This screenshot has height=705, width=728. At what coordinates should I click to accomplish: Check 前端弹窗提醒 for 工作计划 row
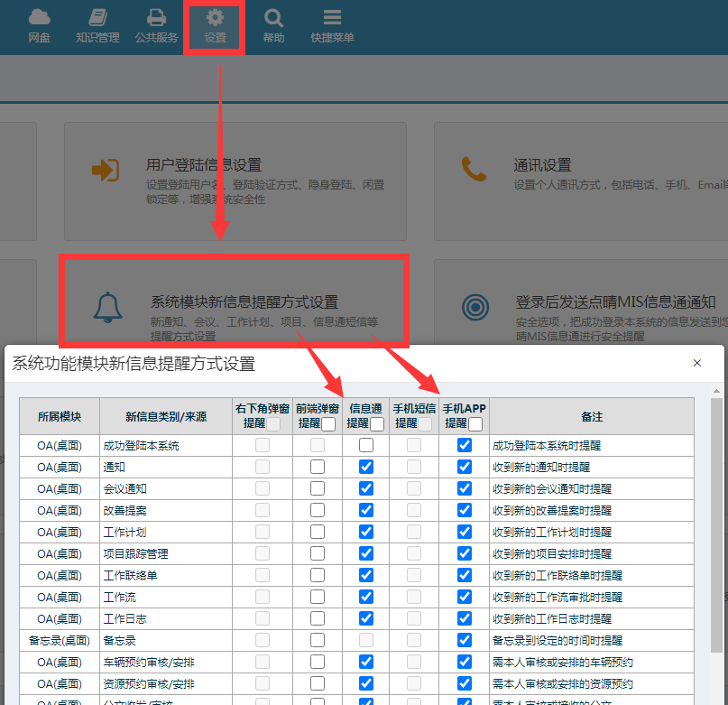pyautogui.click(x=318, y=532)
